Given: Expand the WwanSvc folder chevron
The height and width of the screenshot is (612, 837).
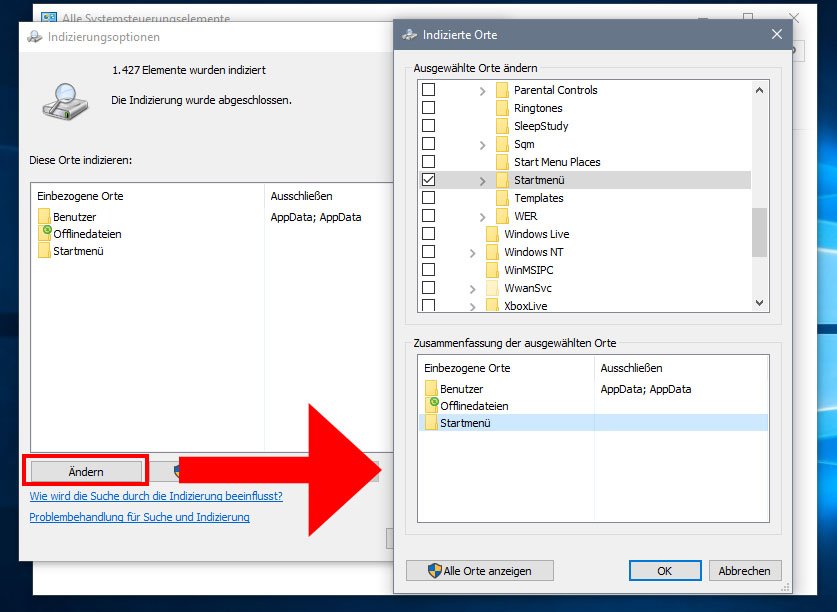Looking at the screenshot, I should [471, 287].
